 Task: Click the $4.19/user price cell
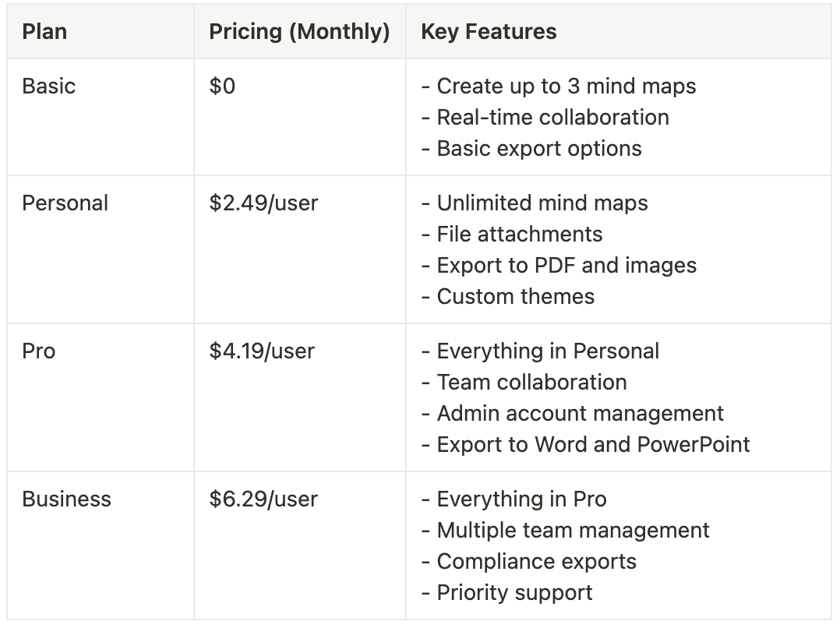pyautogui.click(x=299, y=397)
